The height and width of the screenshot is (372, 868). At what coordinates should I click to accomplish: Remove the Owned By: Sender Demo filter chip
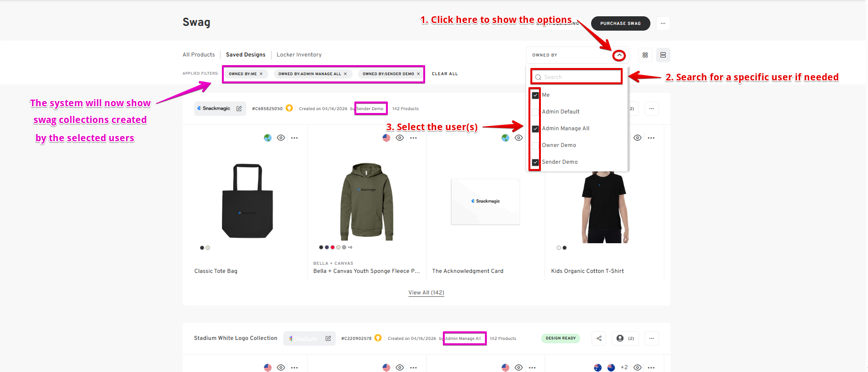(418, 74)
